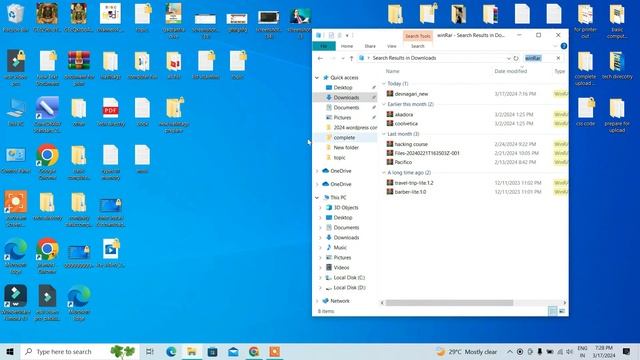Collapse Earlier this month group

(384, 104)
